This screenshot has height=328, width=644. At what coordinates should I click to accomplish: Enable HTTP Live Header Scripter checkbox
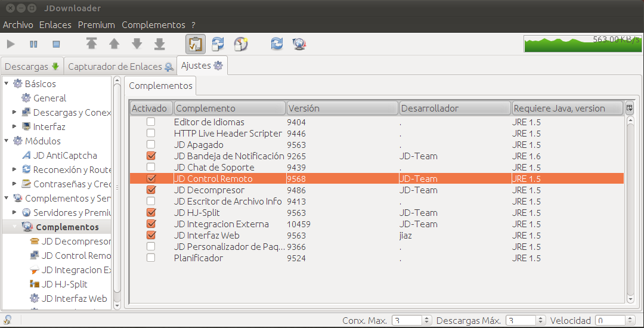[151, 133]
